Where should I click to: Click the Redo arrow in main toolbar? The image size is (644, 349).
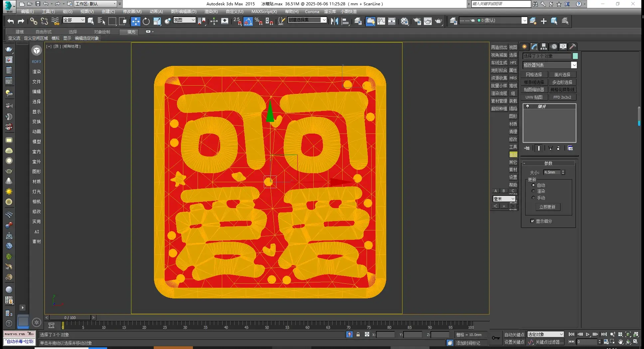[21, 21]
